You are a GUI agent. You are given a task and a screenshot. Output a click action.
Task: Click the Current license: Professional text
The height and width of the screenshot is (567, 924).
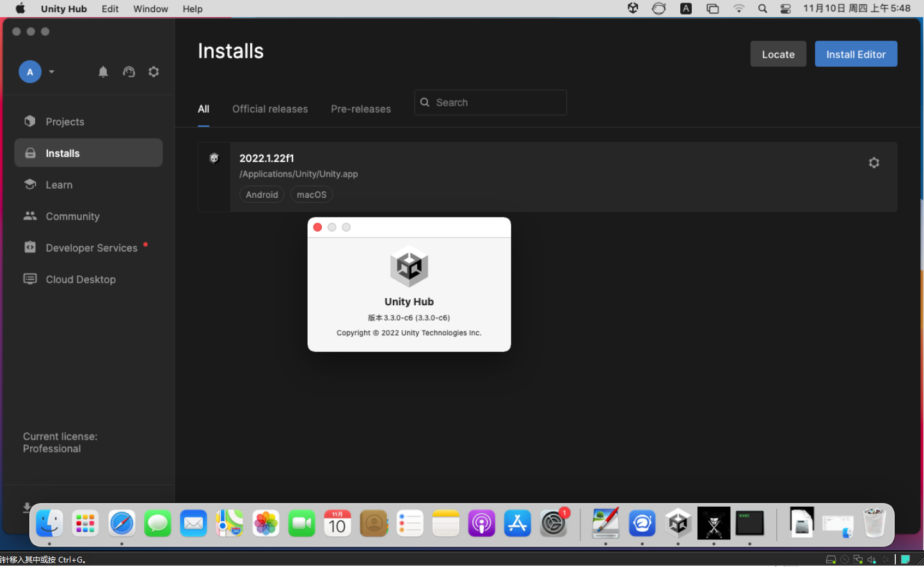[x=60, y=442]
